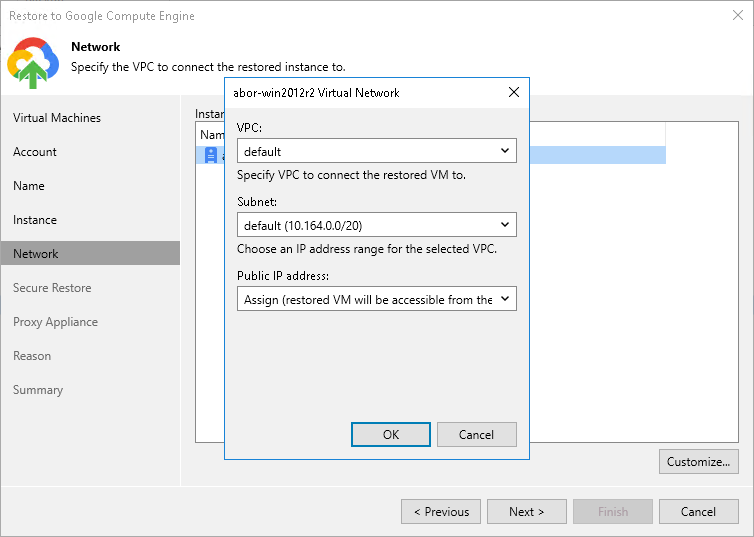Screen dimensions: 754x537
Task: Click the 'Specify VPC to connect' hint text
Action: point(352,175)
